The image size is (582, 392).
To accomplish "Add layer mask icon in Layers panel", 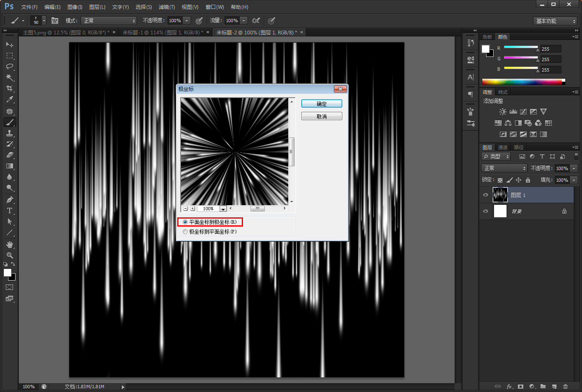I will click(x=520, y=387).
